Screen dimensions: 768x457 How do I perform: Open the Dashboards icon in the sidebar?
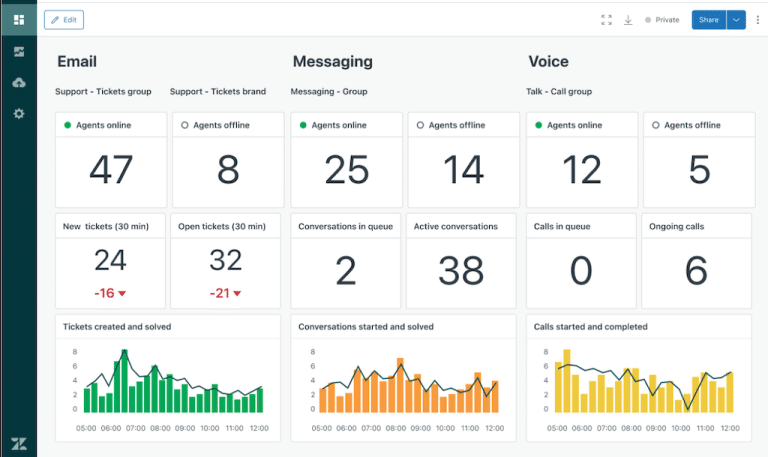tap(18, 19)
